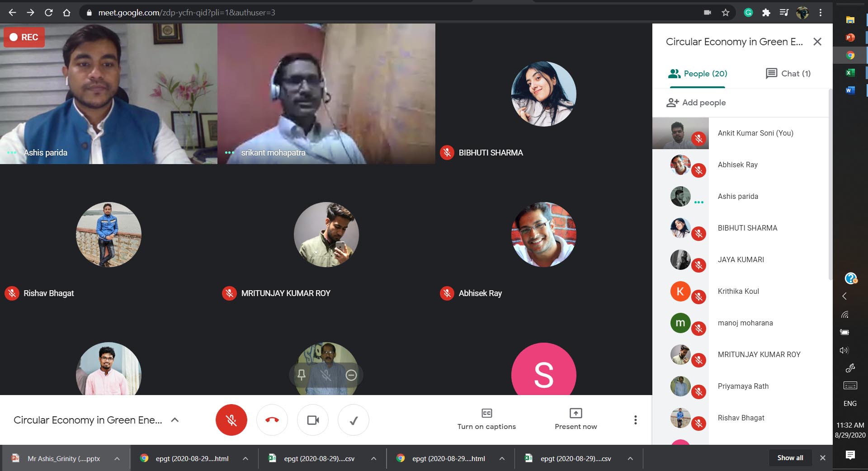868x471 pixels.
Task: Open dropdown for Mr Ashis_Grinity pptx download
Action: [117, 458]
